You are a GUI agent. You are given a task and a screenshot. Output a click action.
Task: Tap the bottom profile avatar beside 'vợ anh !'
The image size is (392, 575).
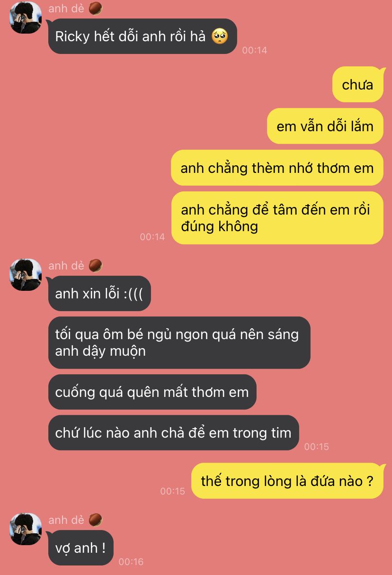[26, 529]
